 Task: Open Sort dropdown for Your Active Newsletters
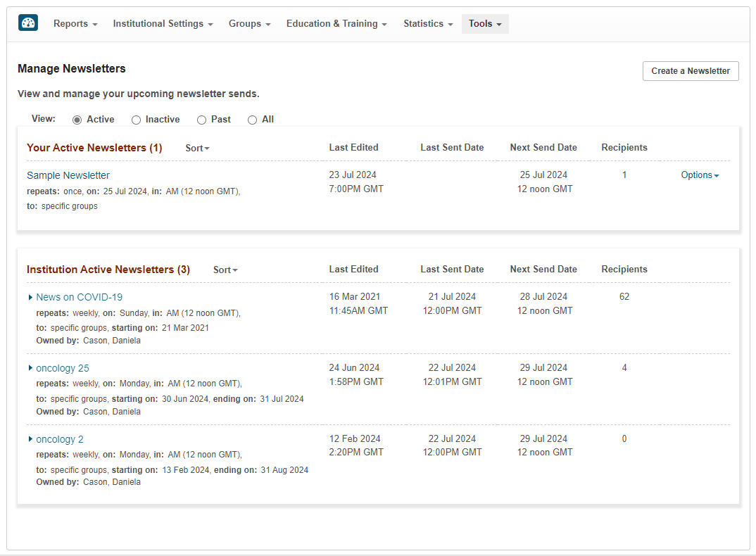pyautogui.click(x=197, y=148)
